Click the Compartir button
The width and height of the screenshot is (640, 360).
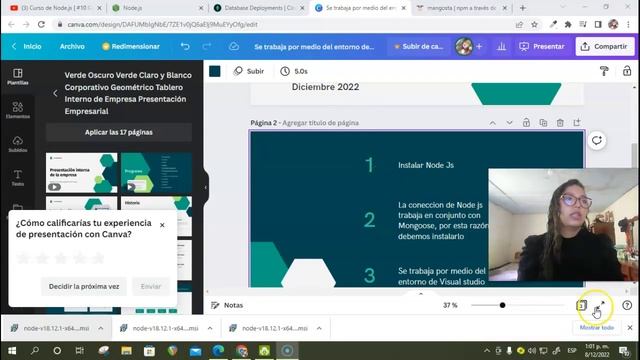tap(604, 47)
